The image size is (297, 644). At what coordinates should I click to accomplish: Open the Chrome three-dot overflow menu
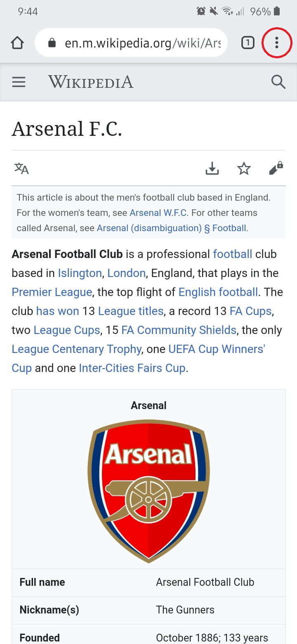(x=276, y=43)
